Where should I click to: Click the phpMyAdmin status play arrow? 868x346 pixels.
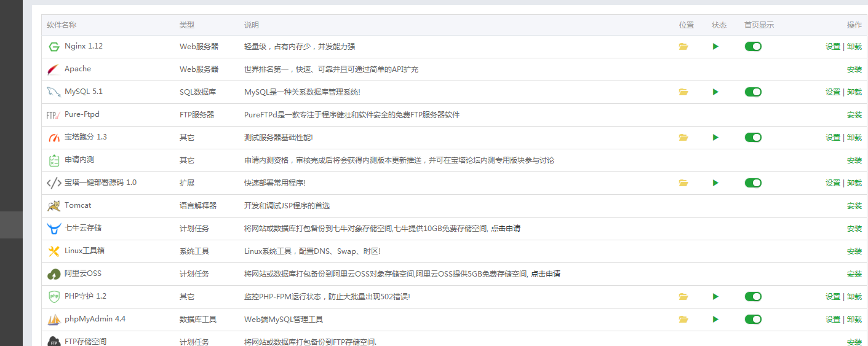pyautogui.click(x=715, y=320)
